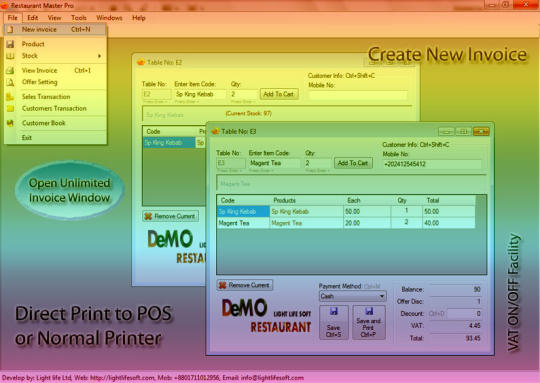
Task: Open the Edit menu
Action: tap(32, 18)
